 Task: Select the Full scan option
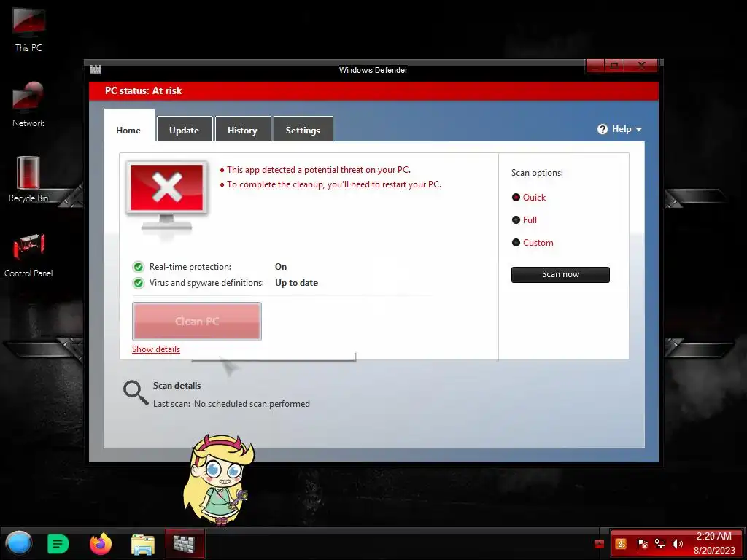[x=524, y=220]
